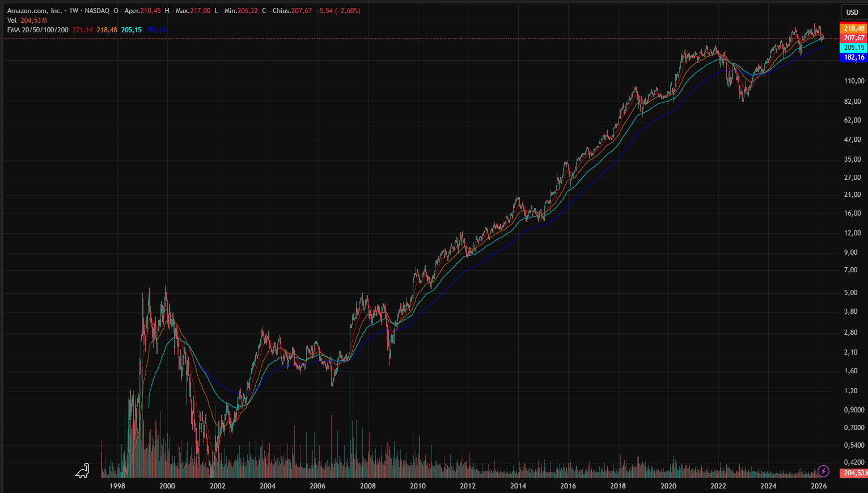Screen dimensions: 868x493
Task: Click the blue 182,16 price-axis label
Action: pos(853,57)
